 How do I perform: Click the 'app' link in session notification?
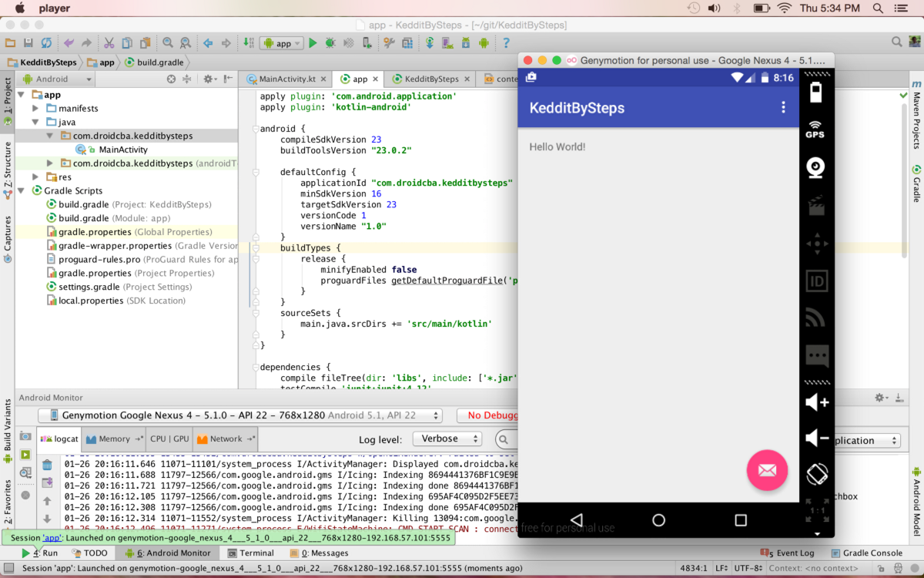tap(52, 537)
